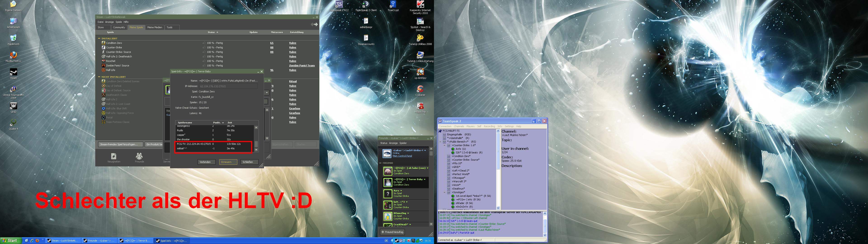
Task: Open Steam desktop shortcut
Action: [x=13, y=72]
